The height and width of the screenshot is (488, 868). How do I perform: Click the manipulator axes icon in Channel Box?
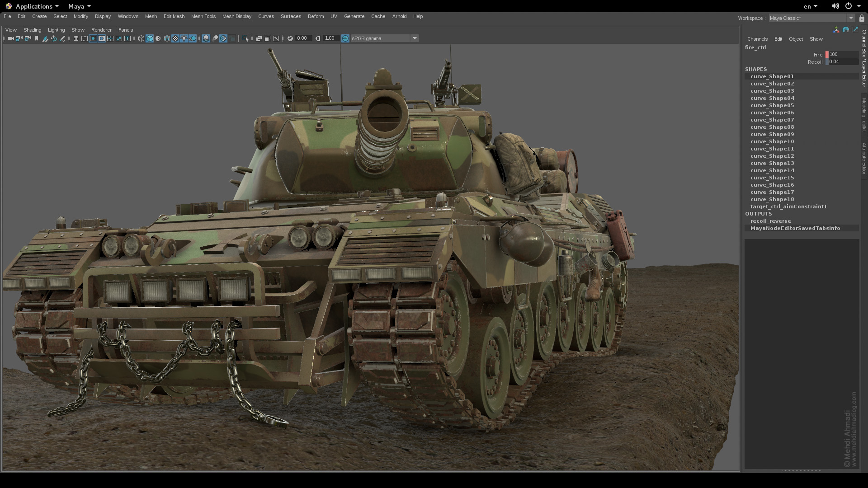tap(836, 30)
